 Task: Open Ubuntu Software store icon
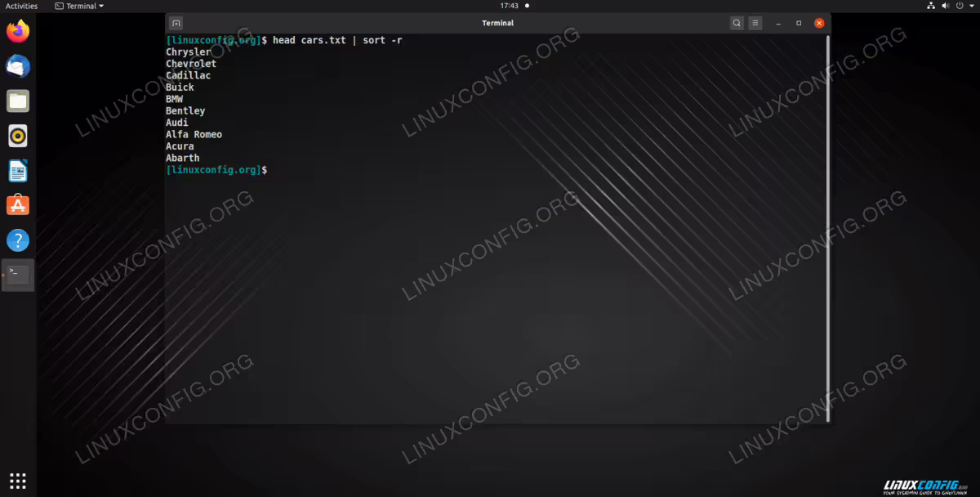point(18,205)
